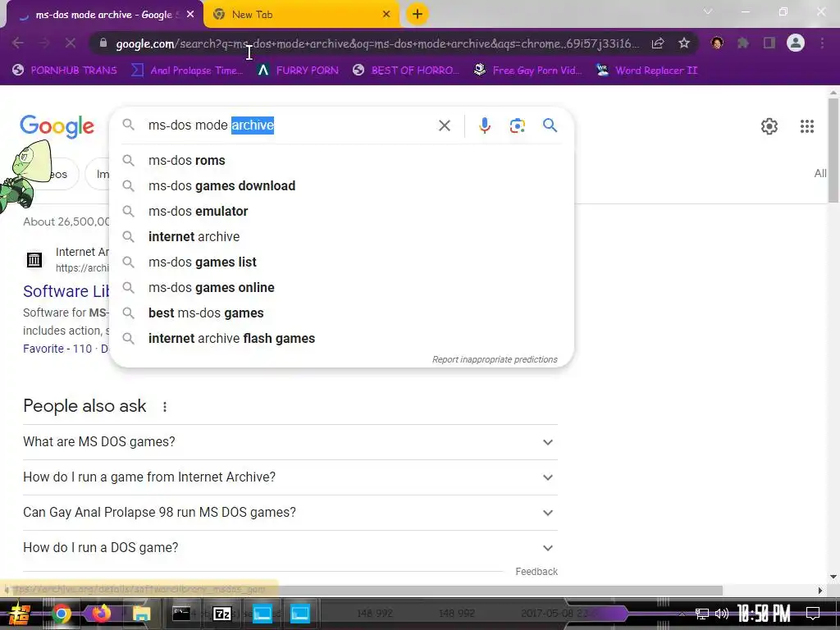
Task: Click the blue magnifier search button
Action: coord(550,126)
